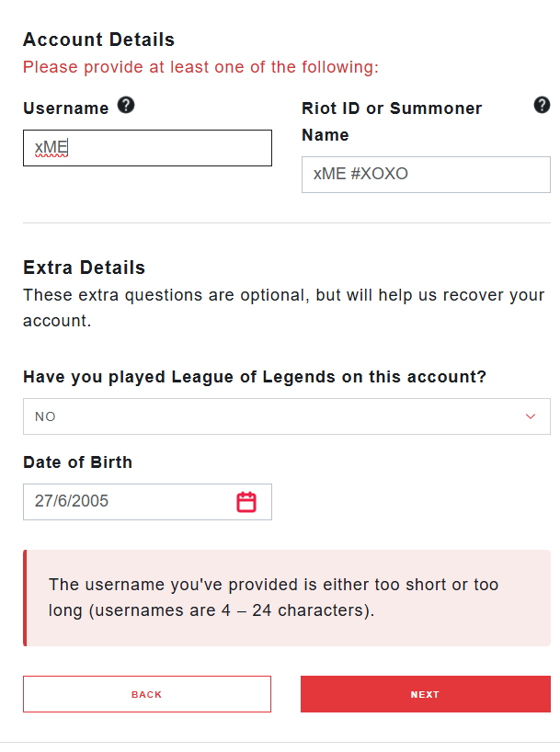Click the 'Username' field label

pyautogui.click(x=66, y=108)
